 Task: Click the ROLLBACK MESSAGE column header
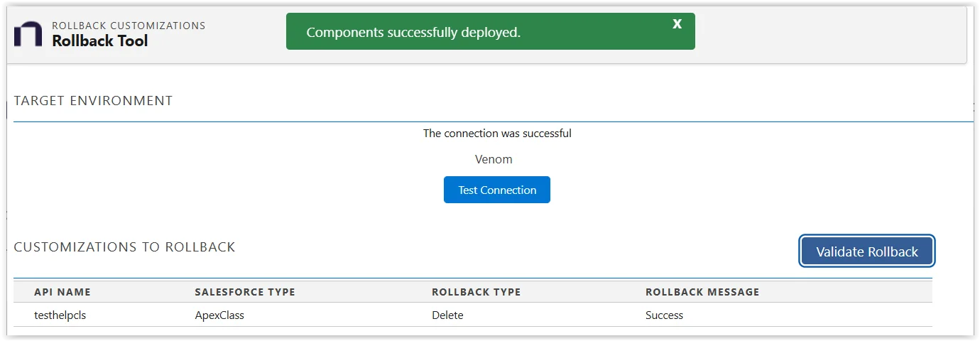click(702, 292)
